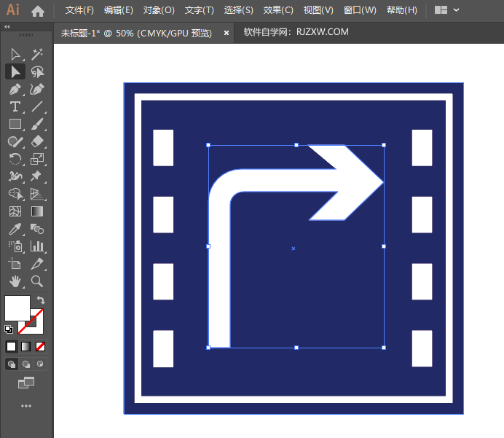Swap fill and stroke colors

[41, 300]
